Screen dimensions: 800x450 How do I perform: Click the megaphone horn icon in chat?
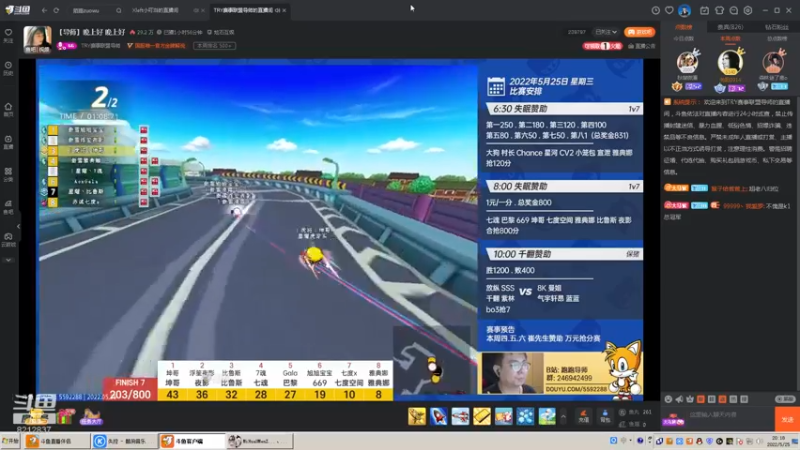coord(679,399)
